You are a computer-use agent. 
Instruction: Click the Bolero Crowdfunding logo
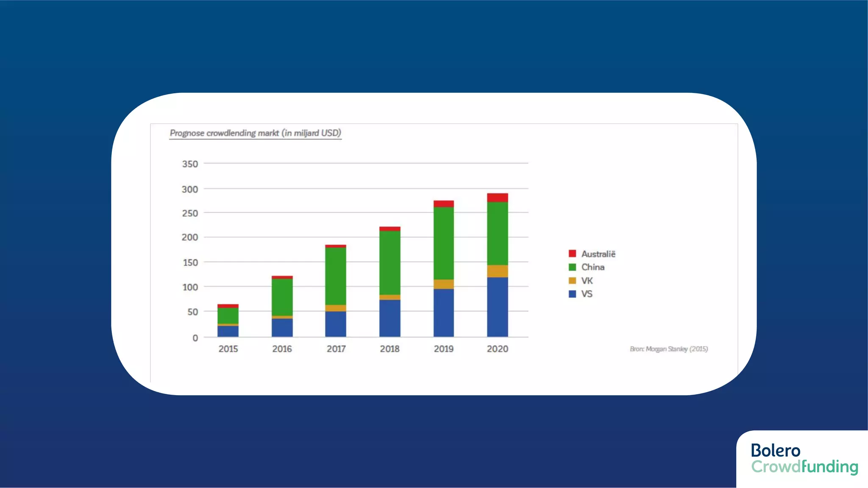804,459
